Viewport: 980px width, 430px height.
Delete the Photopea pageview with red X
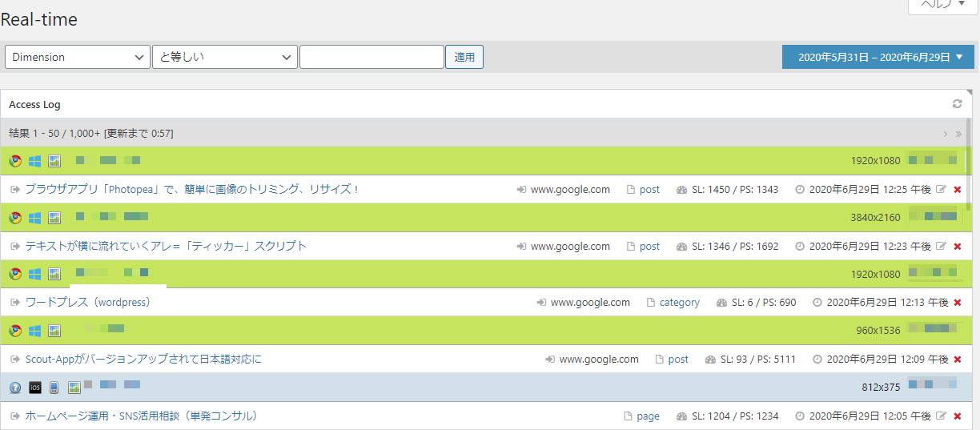[x=957, y=190]
